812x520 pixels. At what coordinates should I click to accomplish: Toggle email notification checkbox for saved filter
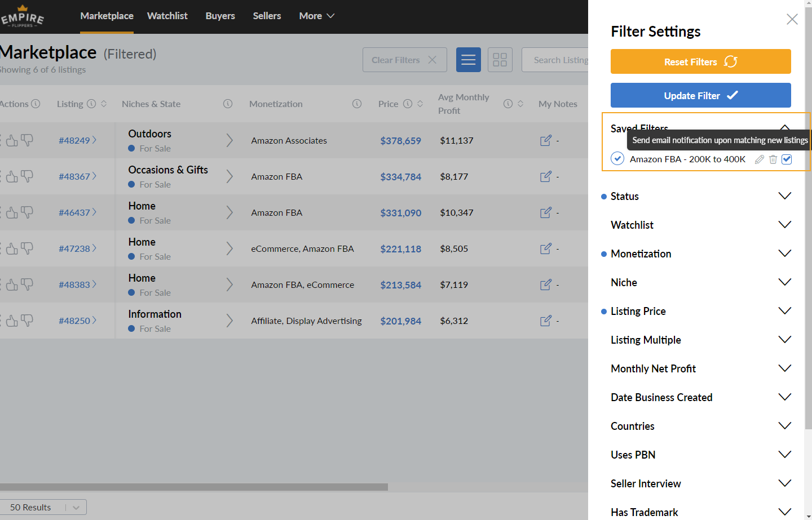click(787, 159)
